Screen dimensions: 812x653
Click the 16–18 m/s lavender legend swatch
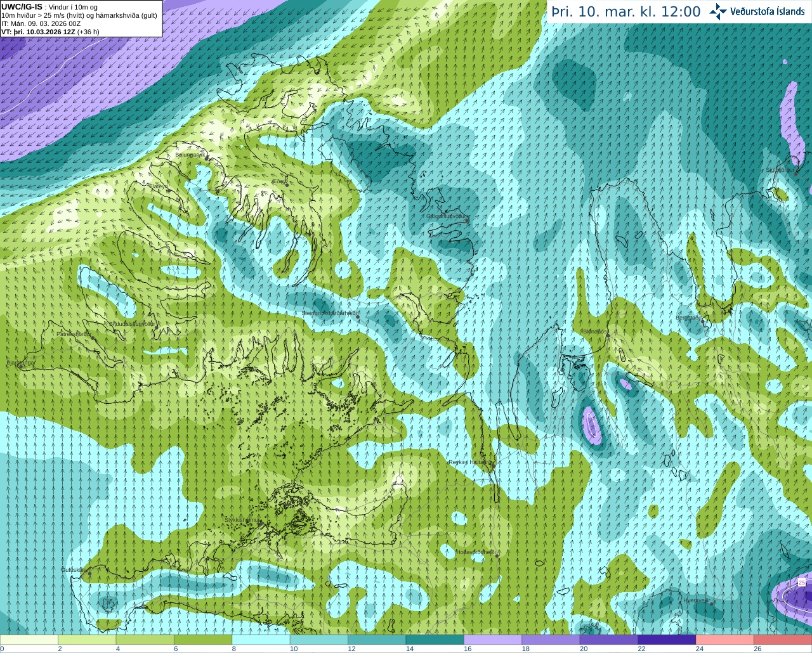(493, 640)
